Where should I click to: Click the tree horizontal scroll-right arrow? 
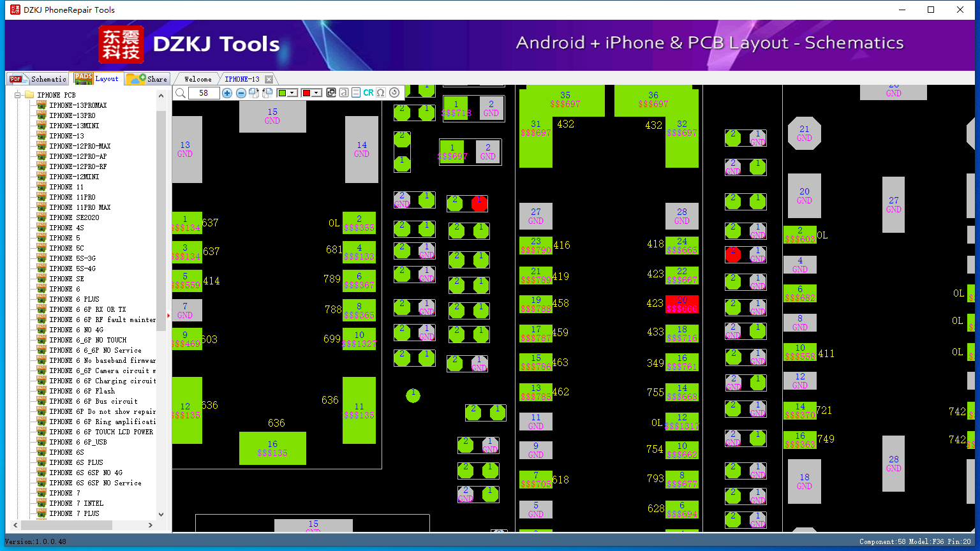[151, 525]
